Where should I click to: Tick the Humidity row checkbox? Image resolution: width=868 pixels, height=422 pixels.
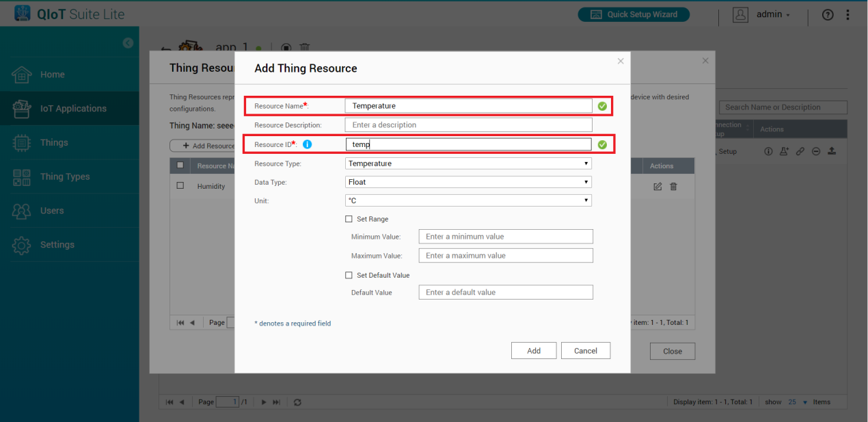(x=180, y=186)
